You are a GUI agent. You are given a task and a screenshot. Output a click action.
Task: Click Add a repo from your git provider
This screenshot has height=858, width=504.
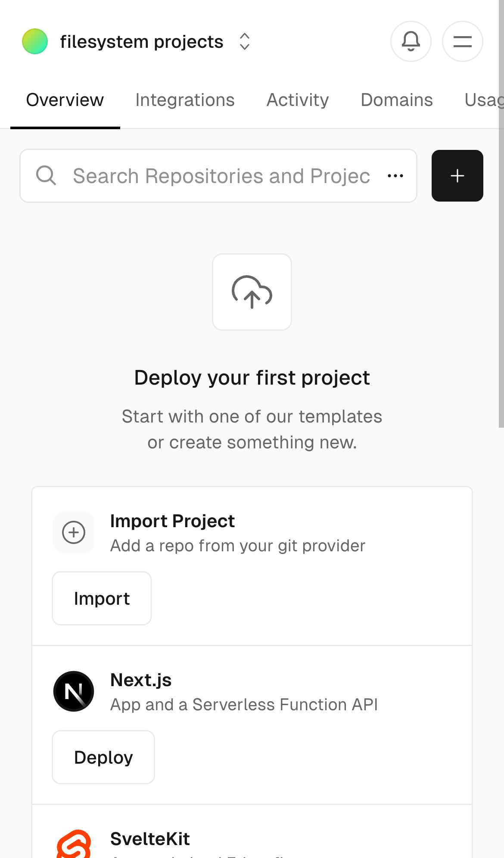(x=238, y=546)
